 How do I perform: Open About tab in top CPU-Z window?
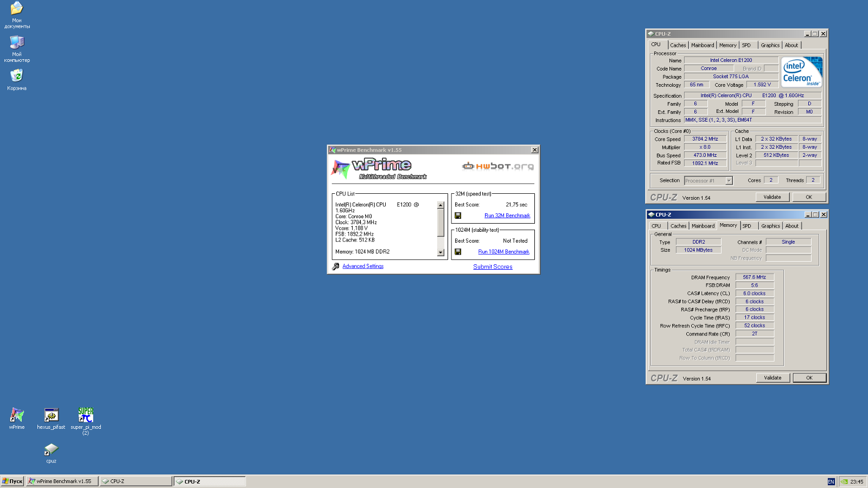click(x=791, y=45)
